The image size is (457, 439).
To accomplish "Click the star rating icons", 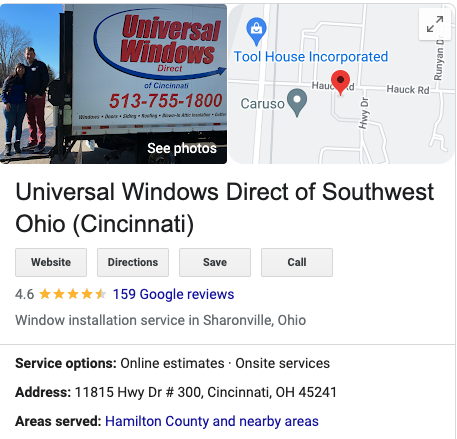I will coord(73,294).
